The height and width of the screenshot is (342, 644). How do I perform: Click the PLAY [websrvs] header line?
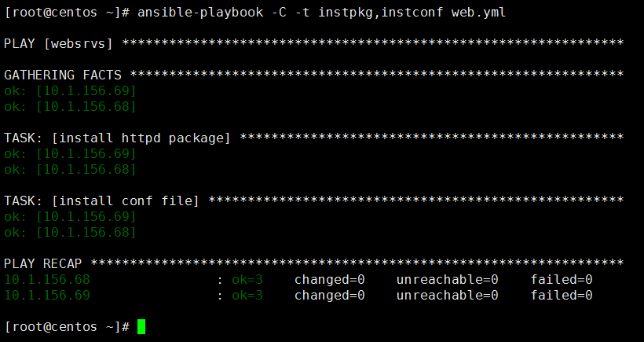58,43
